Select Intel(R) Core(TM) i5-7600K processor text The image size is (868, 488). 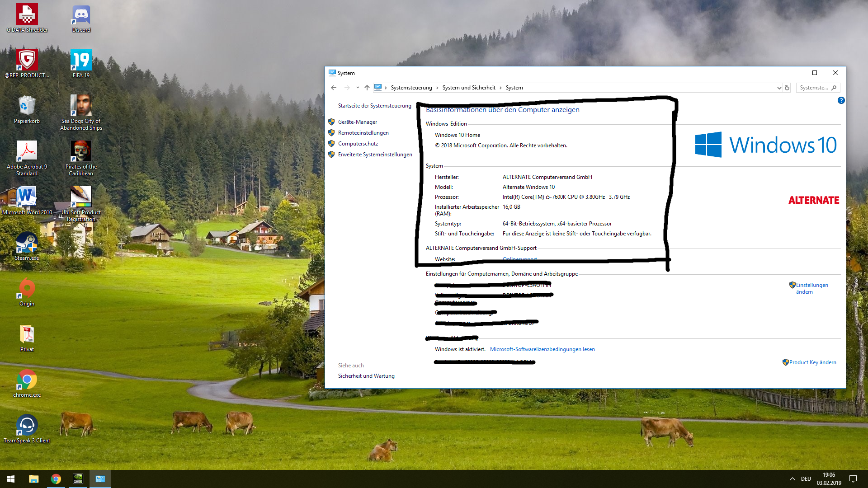coord(566,197)
